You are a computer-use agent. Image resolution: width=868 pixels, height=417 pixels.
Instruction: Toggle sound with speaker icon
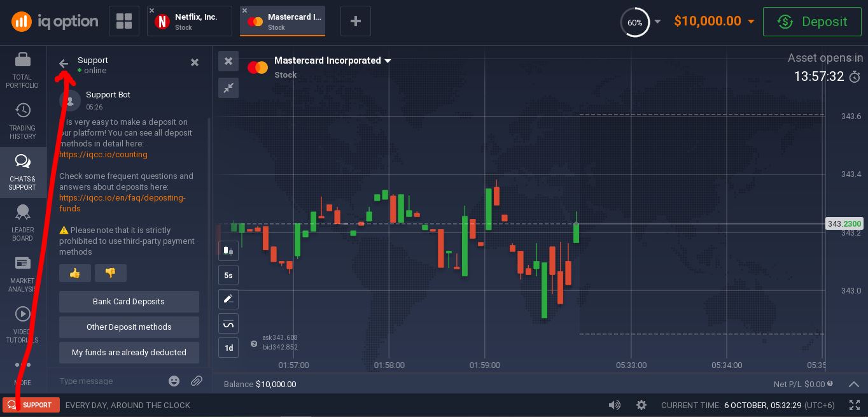(x=614, y=405)
